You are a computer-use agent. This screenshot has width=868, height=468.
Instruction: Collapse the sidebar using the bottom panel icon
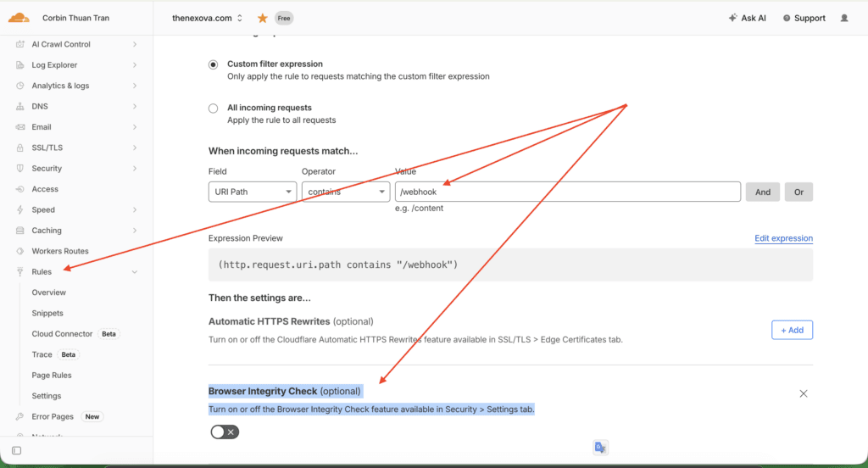tap(17, 451)
